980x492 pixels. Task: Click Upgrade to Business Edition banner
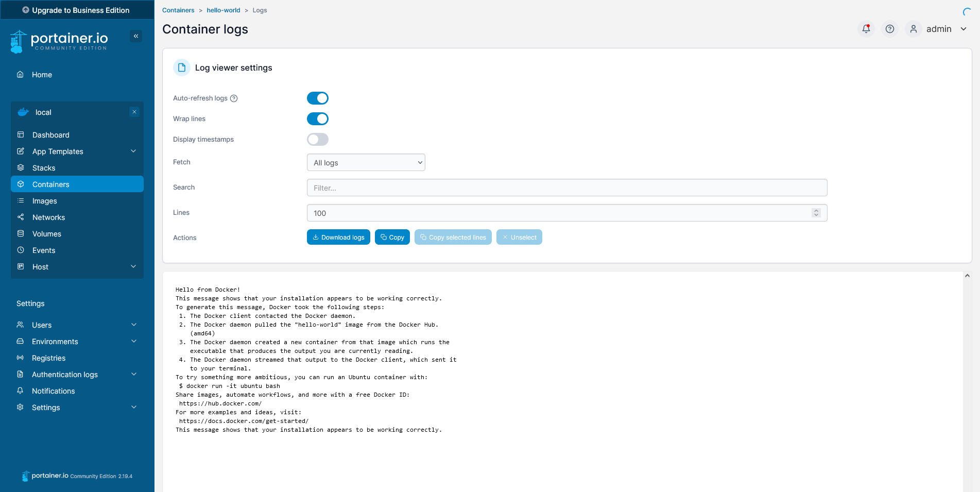(x=77, y=10)
